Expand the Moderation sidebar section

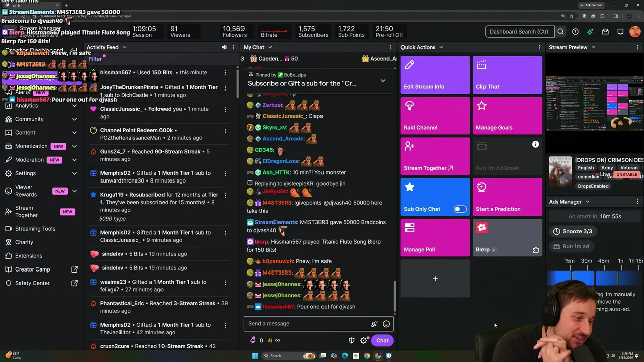[74, 160]
